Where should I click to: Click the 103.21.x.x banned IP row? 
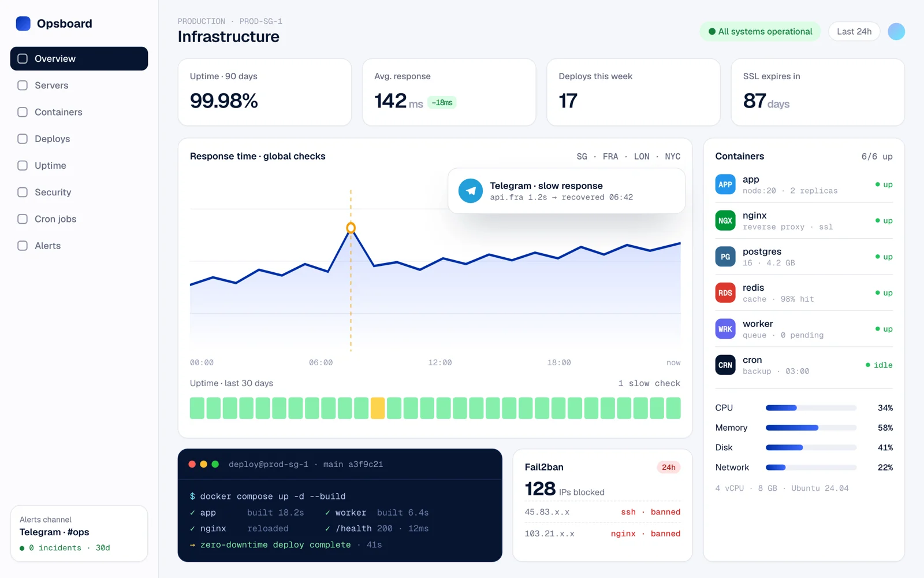(x=602, y=533)
